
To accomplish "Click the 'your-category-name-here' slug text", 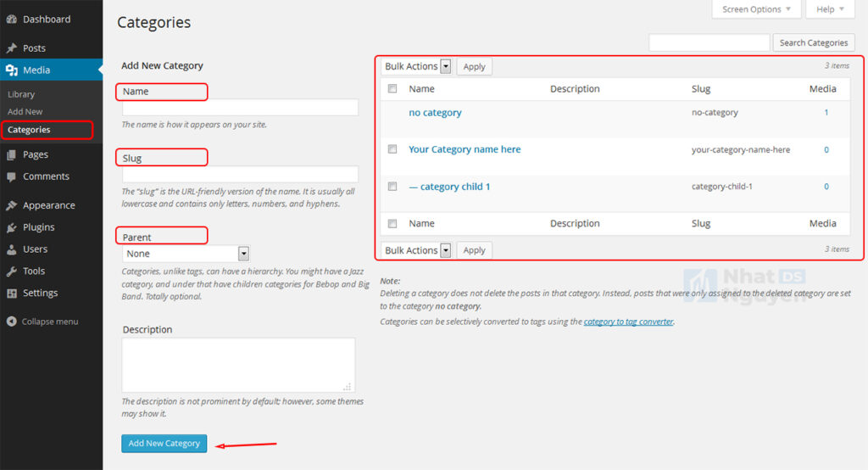I will tap(741, 149).
